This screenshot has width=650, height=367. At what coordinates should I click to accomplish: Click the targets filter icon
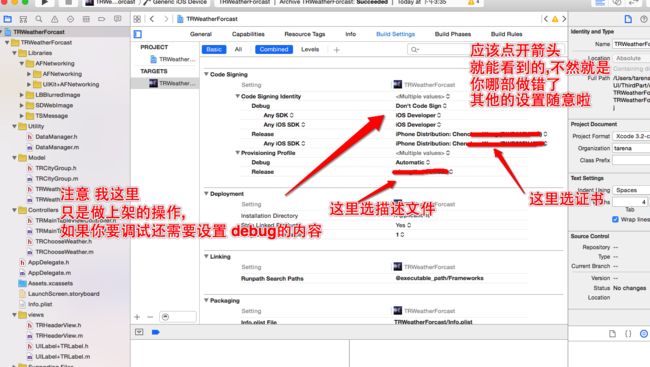tap(165, 317)
